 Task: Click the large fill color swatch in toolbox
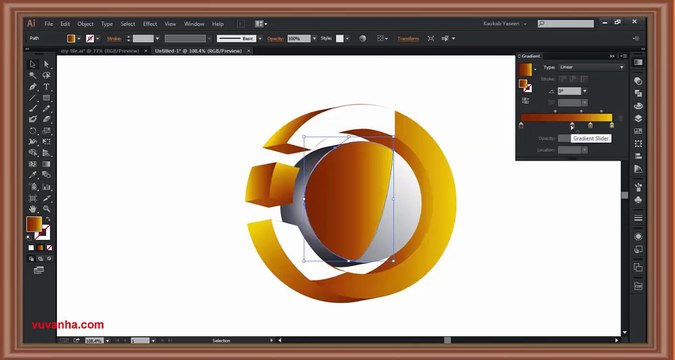(x=34, y=224)
